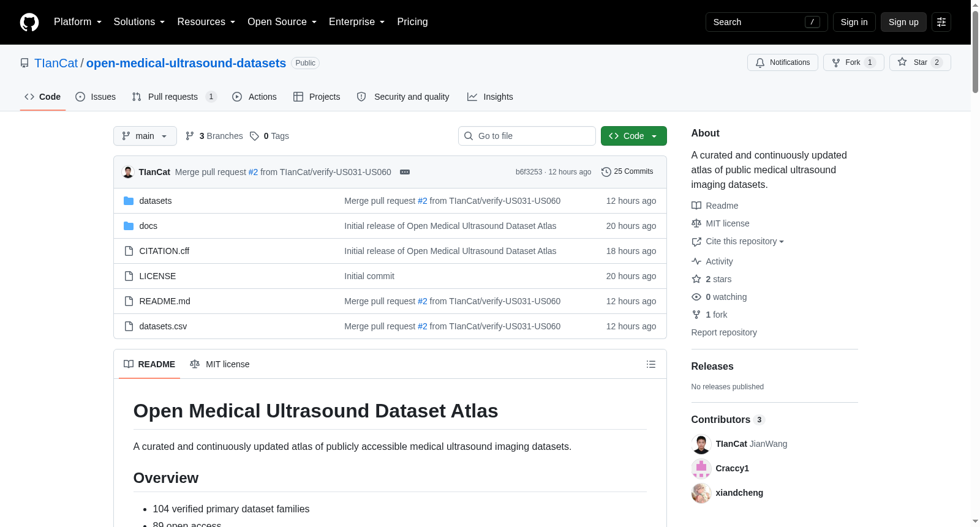Viewport: 980px width, 527px height.
Task: Switch to the Actions tab
Action: coord(254,97)
